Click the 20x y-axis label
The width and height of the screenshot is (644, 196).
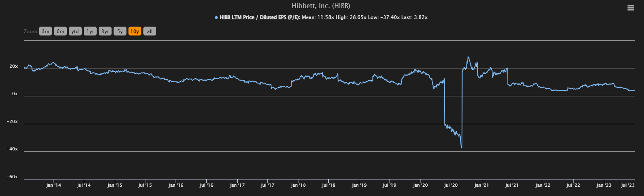[x=14, y=66]
